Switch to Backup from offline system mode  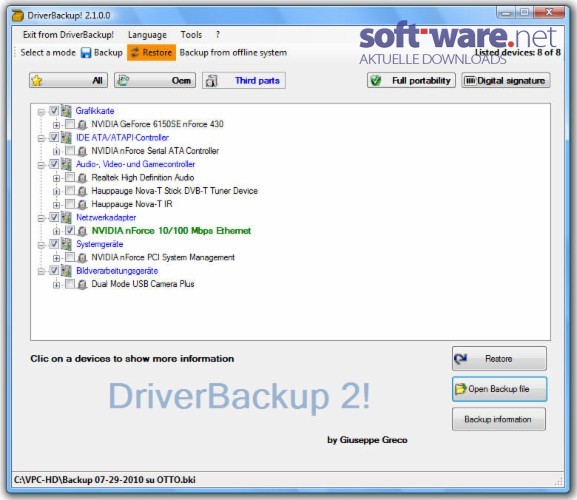pos(233,53)
